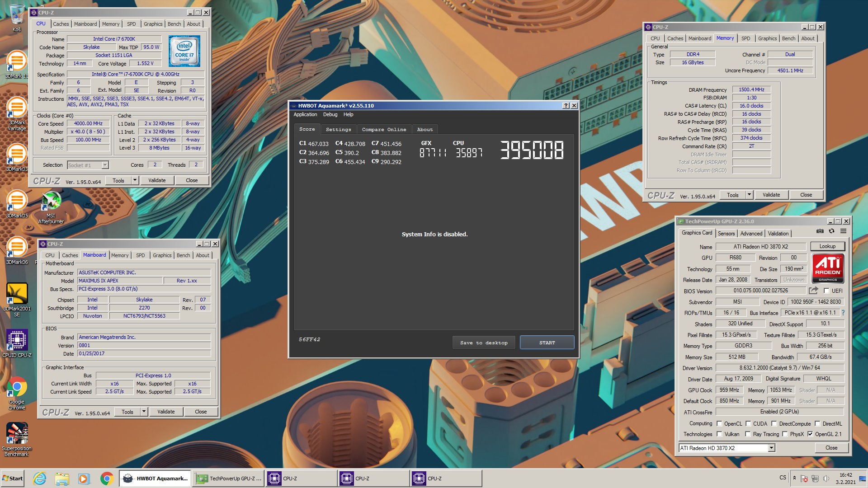Screen dimensions: 868x488
Task: Launch 3DMark05 desktop shortcut
Action: [17, 204]
